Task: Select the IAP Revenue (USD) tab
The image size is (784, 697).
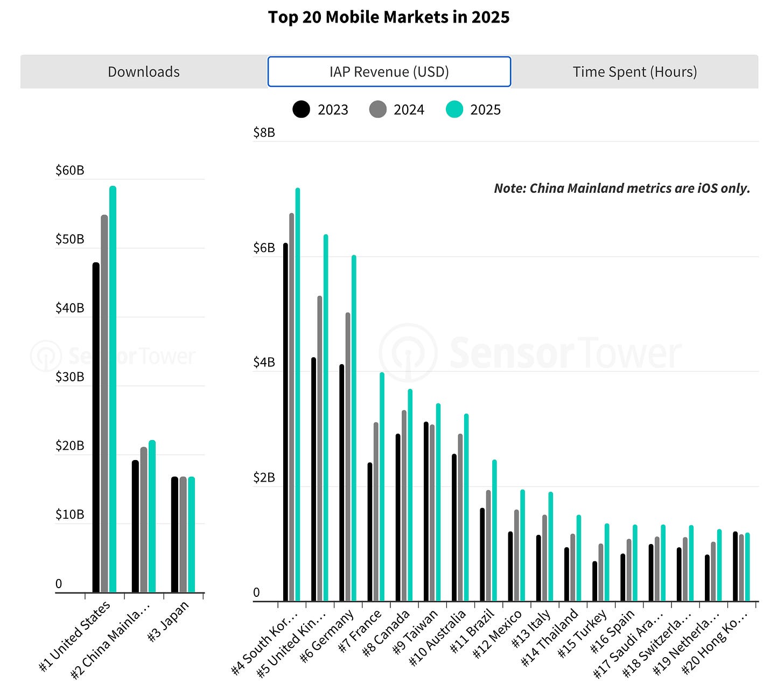Action: click(x=389, y=72)
